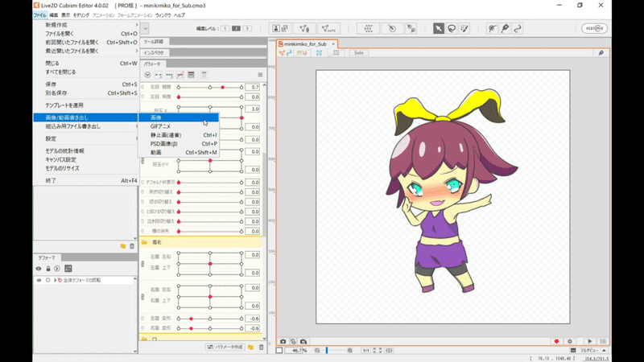Open the parameter panel hamburger menu

260,75
